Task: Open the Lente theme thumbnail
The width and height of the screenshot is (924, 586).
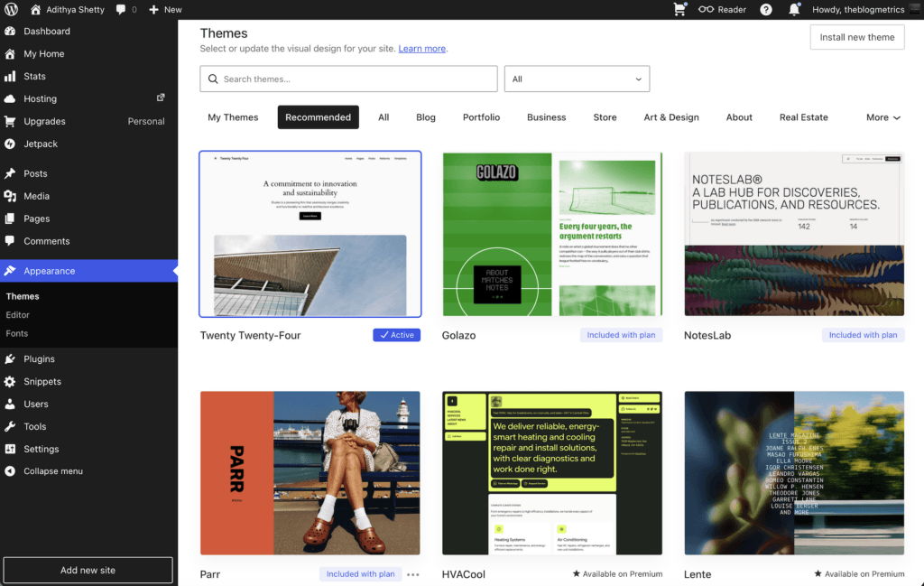Action: (794, 473)
